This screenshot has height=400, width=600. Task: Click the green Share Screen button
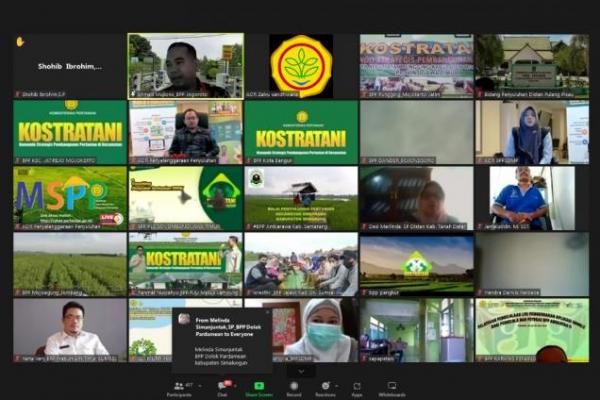click(259, 386)
